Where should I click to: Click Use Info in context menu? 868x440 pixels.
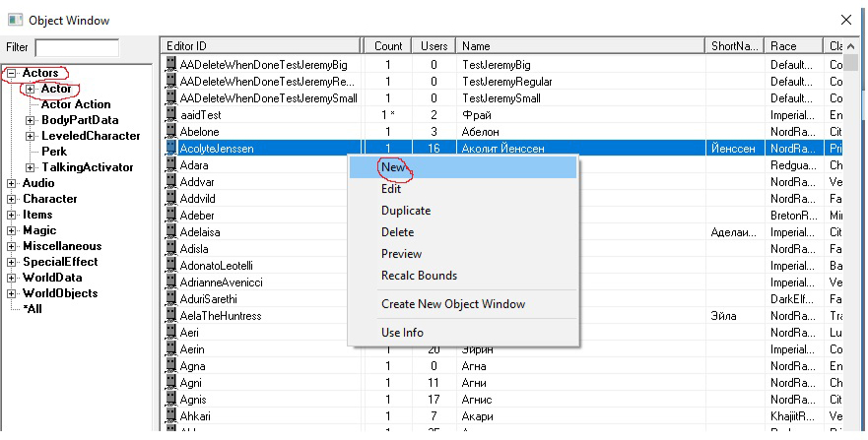[x=402, y=333]
